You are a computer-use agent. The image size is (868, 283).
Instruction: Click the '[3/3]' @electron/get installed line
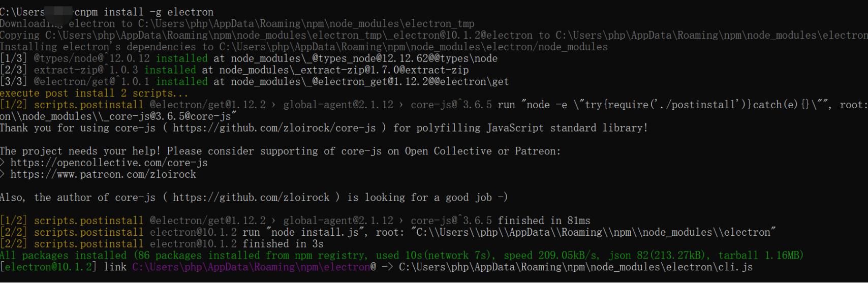(254, 82)
